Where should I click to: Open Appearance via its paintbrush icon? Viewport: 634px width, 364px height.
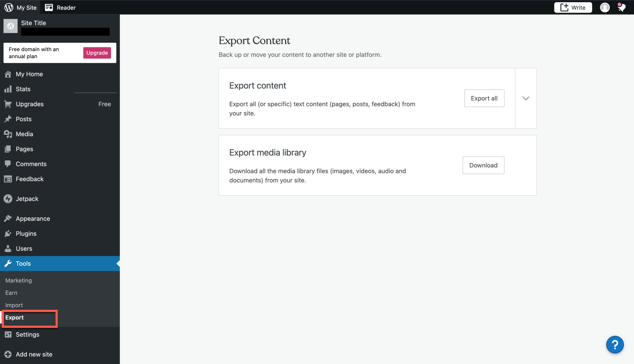tap(8, 218)
